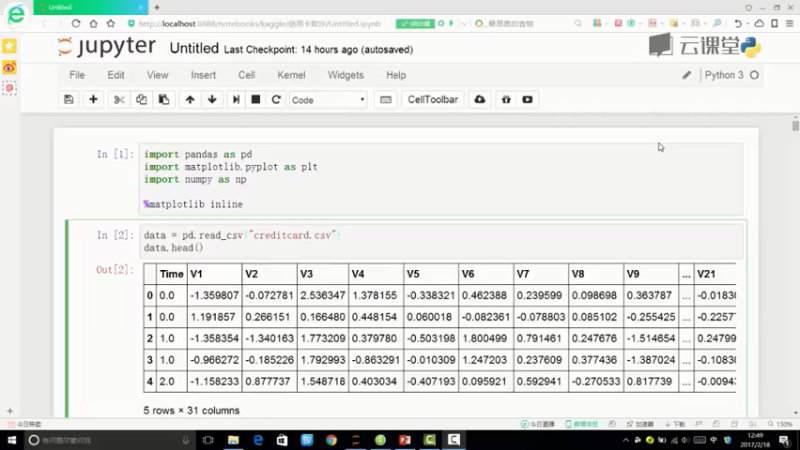The image size is (800, 450).
Task: Move selected cell down arrow
Action: coord(212,99)
